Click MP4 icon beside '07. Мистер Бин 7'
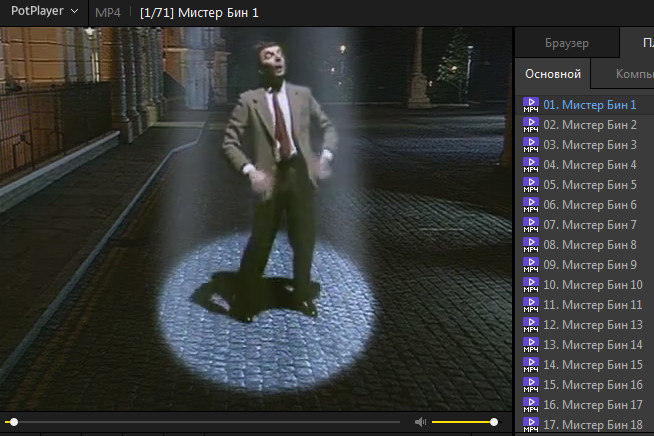Screen dimensions: 654x436 coord(531,225)
